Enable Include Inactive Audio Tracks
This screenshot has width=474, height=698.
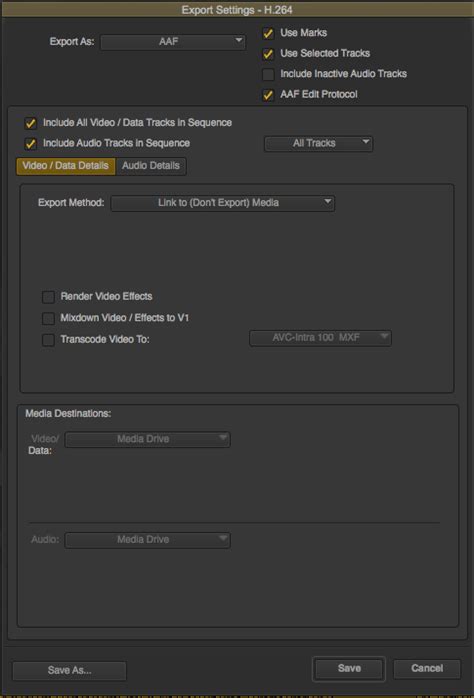point(268,74)
